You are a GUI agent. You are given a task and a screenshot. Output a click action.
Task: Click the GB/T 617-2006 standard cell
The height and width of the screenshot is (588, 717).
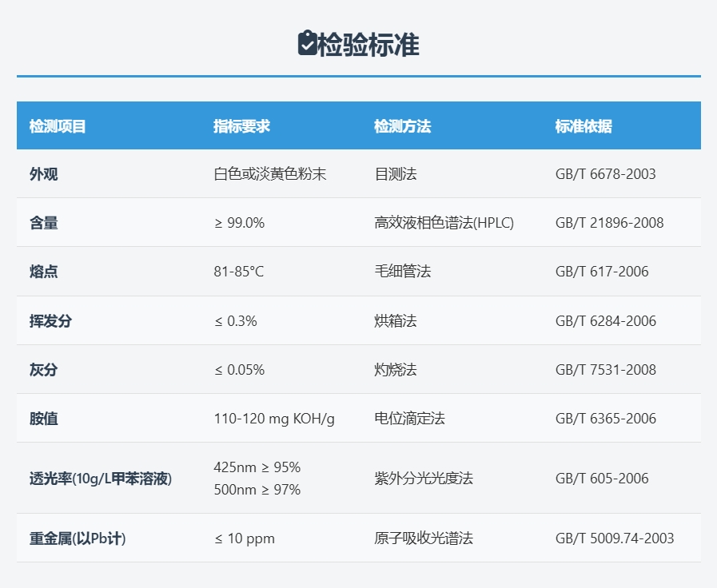click(x=602, y=272)
